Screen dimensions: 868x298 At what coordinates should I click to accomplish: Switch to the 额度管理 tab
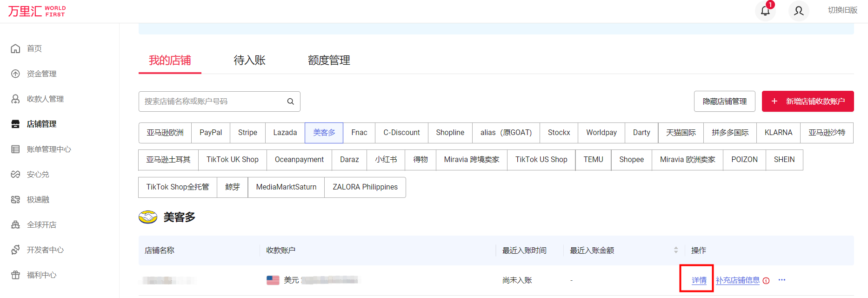(x=329, y=61)
